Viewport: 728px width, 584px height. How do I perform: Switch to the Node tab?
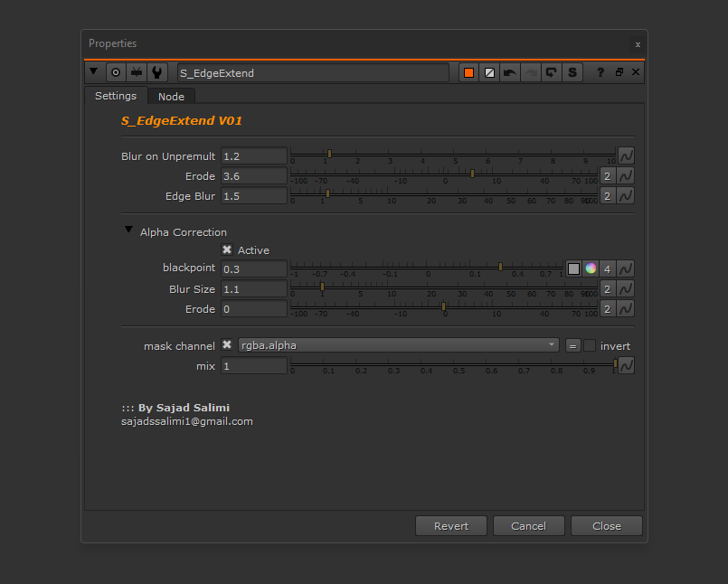(171, 97)
